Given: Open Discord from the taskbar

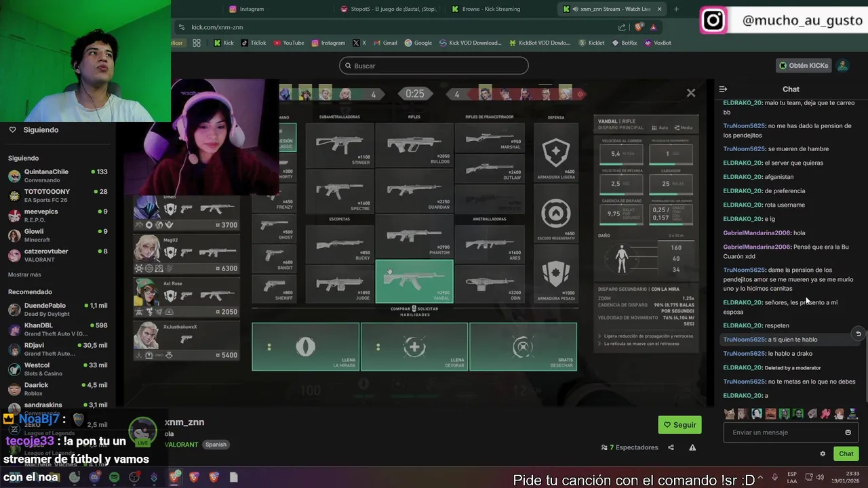Looking at the screenshot, I should (94, 477).
